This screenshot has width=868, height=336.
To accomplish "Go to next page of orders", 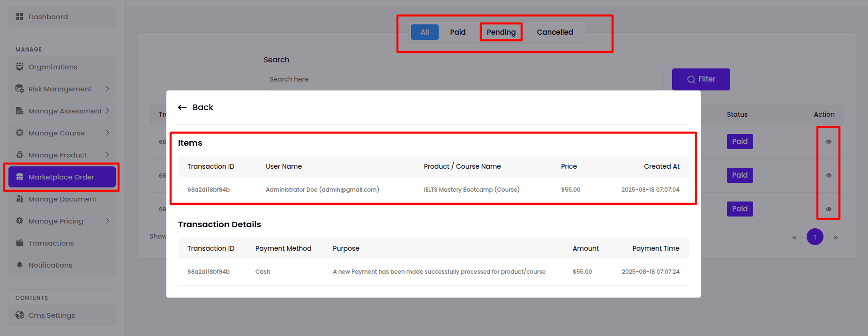I will pos(836,238).
